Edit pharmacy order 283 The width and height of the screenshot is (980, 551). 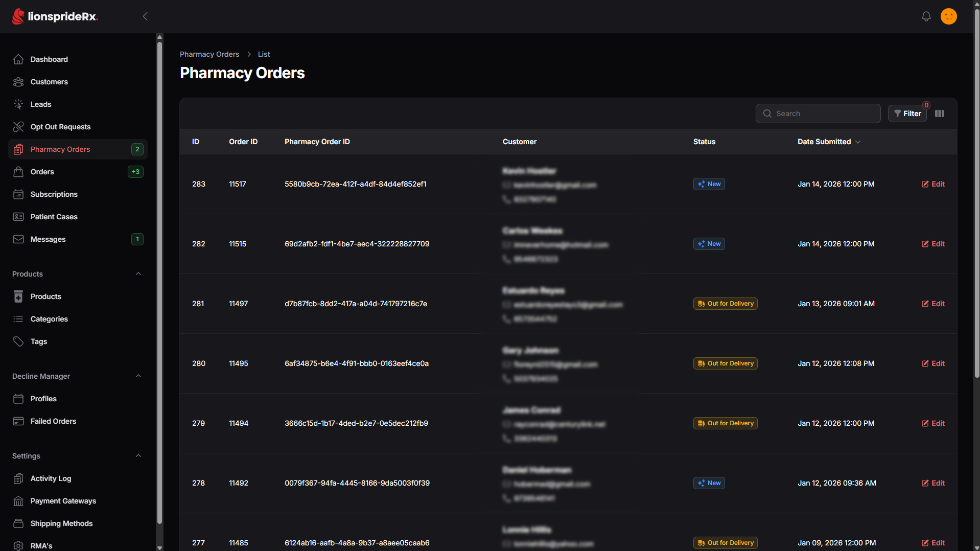point(933,184)
